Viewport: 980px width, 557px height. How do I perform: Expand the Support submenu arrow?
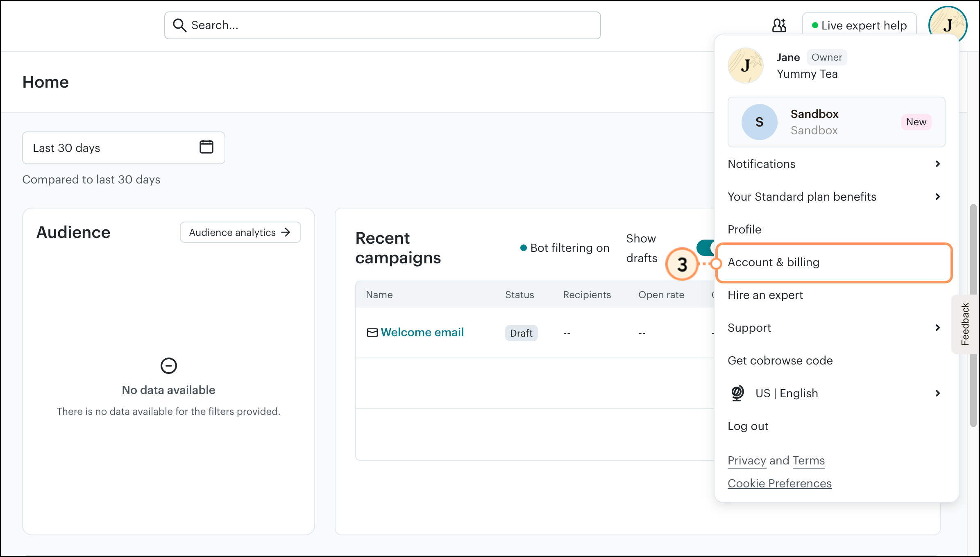[937, 328]
